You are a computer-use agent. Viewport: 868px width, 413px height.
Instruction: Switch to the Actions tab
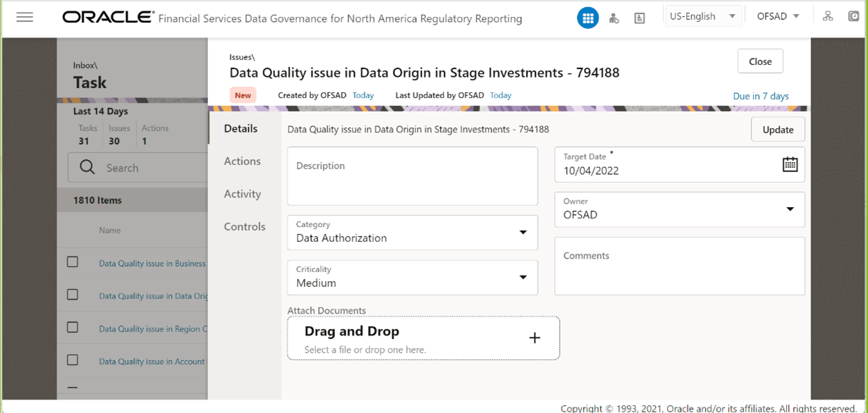[243, 161]
